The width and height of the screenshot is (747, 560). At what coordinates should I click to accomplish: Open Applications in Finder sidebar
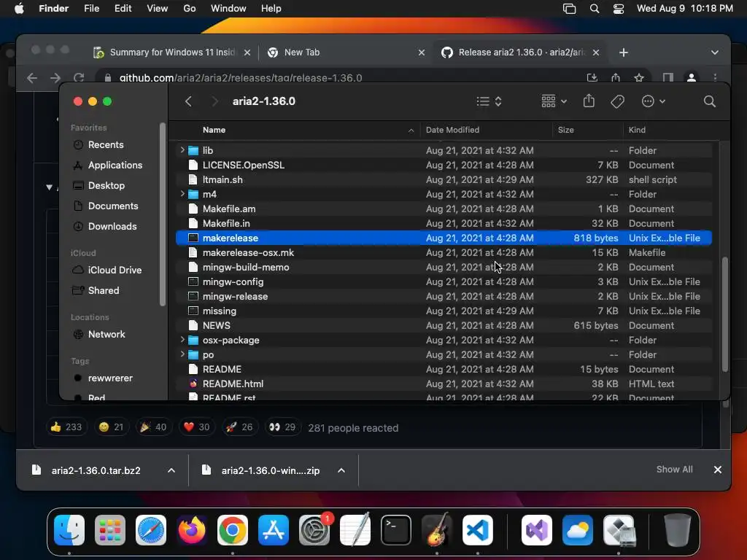(115, 166)
